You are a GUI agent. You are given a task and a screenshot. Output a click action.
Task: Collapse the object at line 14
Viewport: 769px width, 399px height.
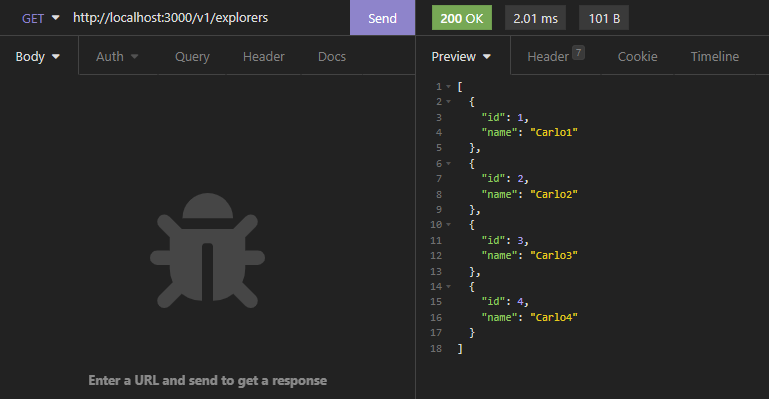448,287
